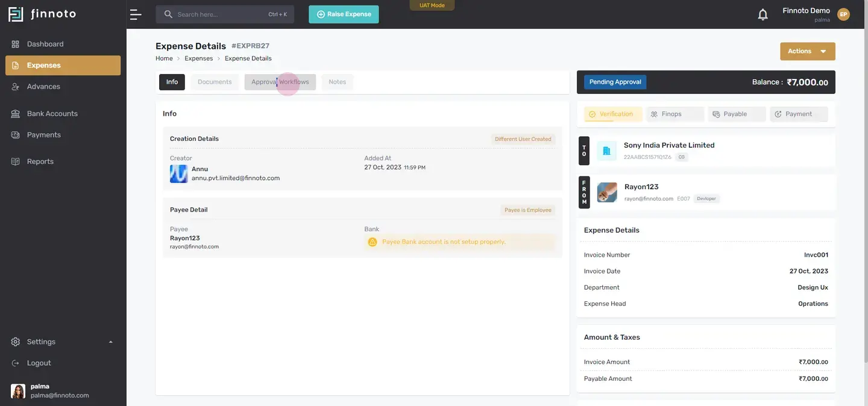Open Dashboard in the sidebar

coord(63,44)
